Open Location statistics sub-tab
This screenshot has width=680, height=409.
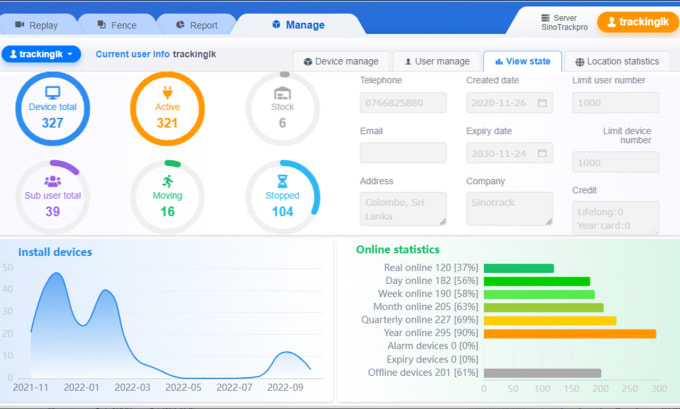point(617,62)
